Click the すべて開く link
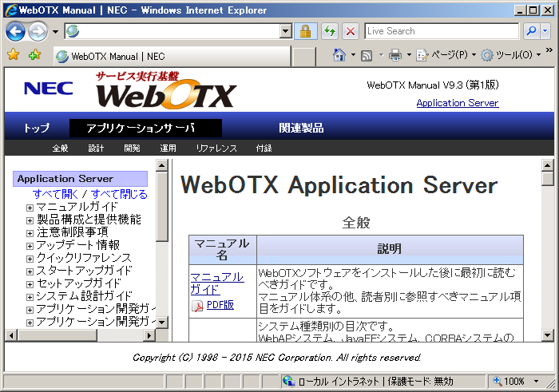 click(x=60, y=194)
